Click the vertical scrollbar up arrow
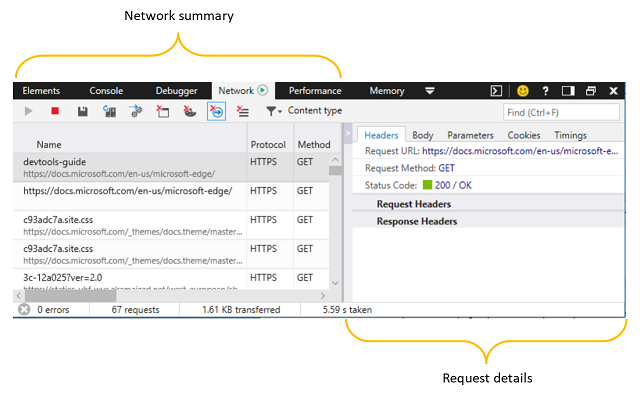Screen dimensions: 640x396 [x=335, y=160]
